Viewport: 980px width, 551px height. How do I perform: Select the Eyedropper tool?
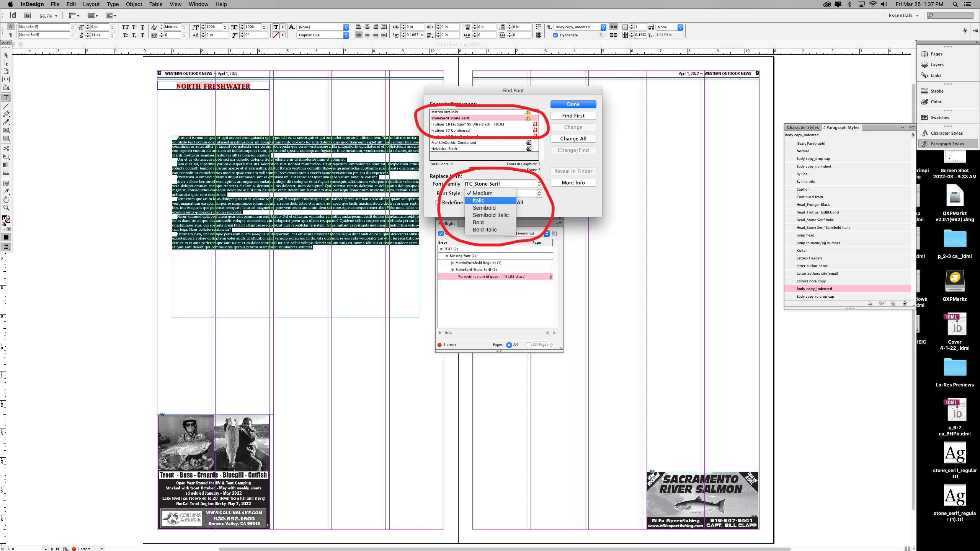point(6,192)
